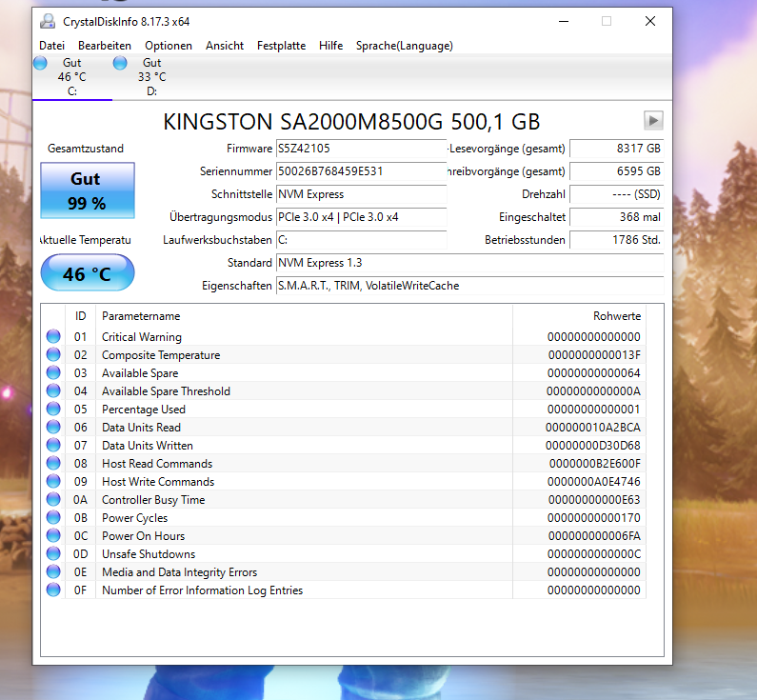Screen dimensions: 757x700
Task: Click status icon for Media and Data Integrity Errors
Action: pyautogui.click(x=53, y=571)
